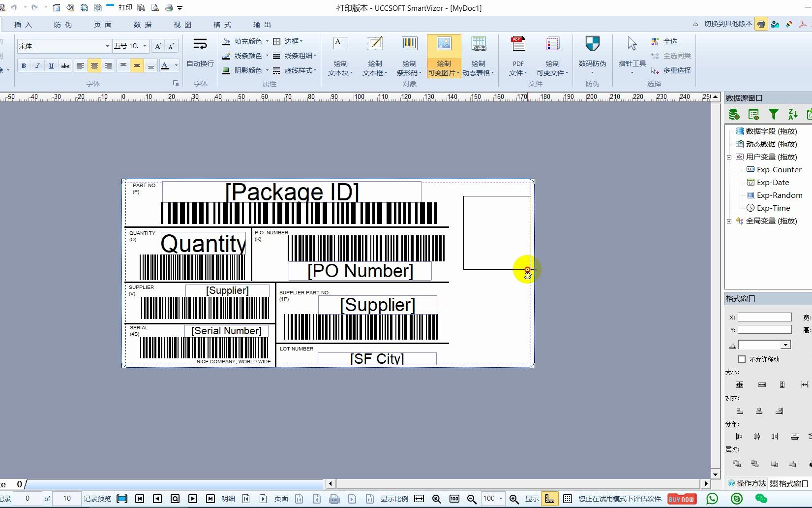Open the 防伪 ribbon tab
Screen dimensions: 812x508
63,25
